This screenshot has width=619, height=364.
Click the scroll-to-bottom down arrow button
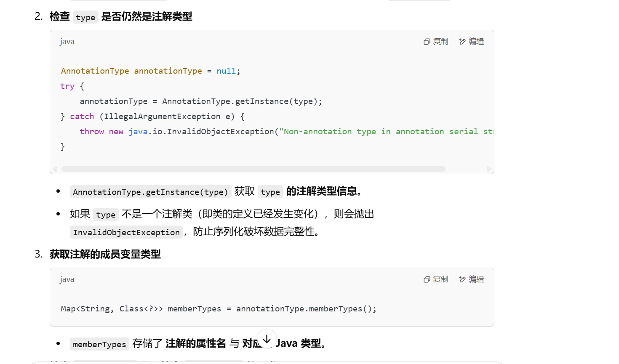pos(267,339)
